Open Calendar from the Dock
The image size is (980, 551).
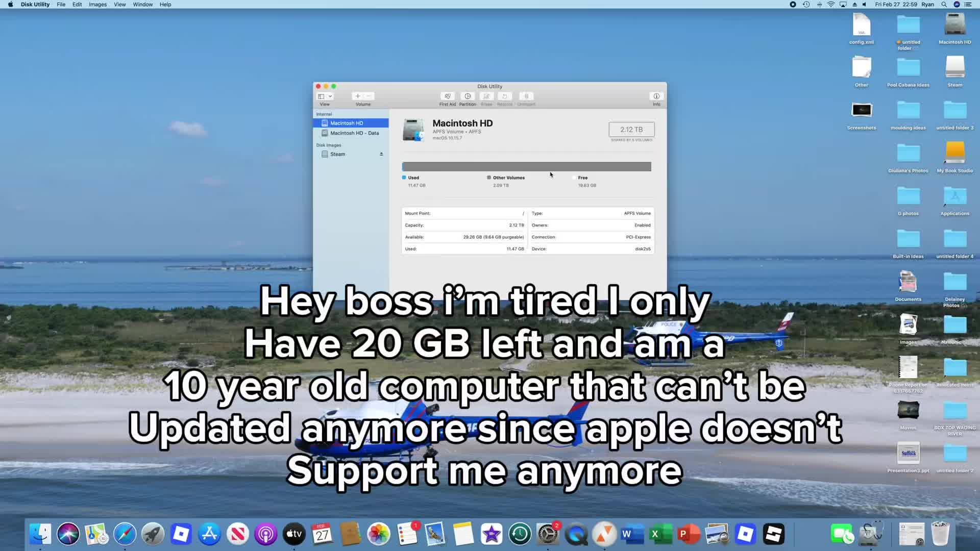tap(322, 534)
